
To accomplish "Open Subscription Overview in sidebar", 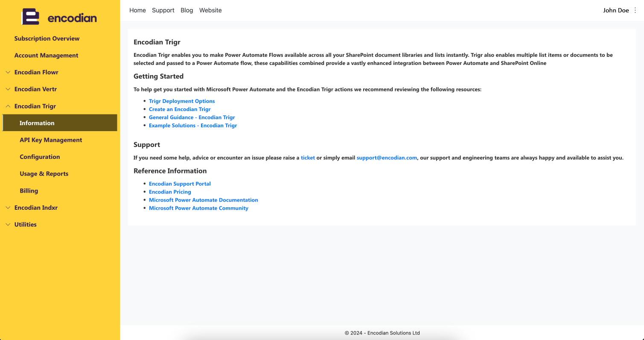I will point(47,38).
